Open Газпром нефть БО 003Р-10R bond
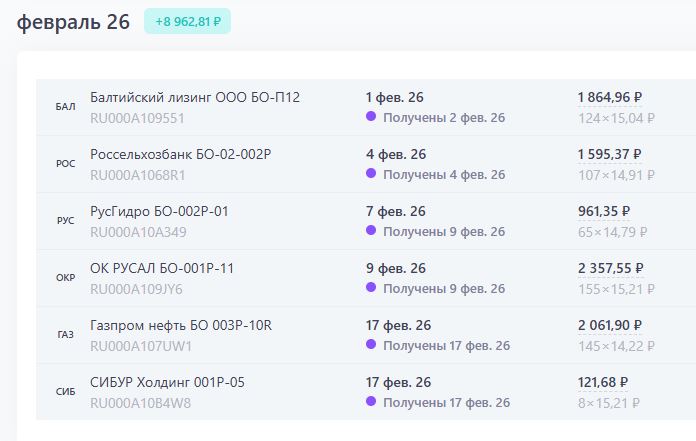Viewport: 696px width, 441px height. click(x=181, y=325)
